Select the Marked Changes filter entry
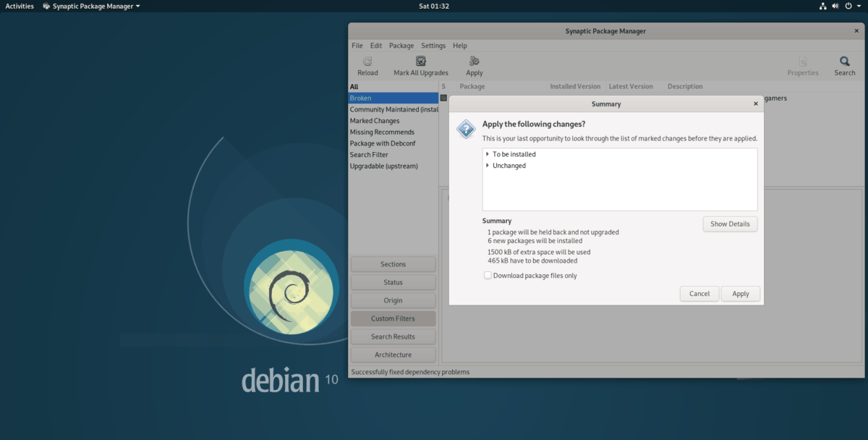Screen dimensions: 868x440 [x=393, y=121]
